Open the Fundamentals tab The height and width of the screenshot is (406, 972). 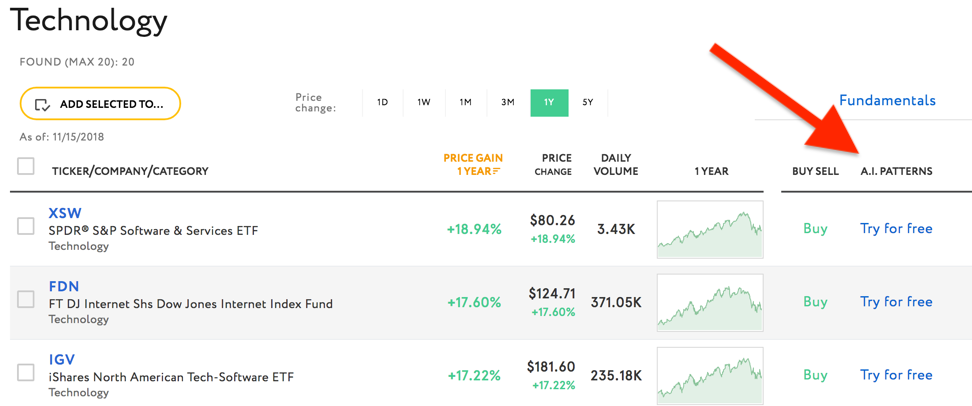click(x=887, y=100)
